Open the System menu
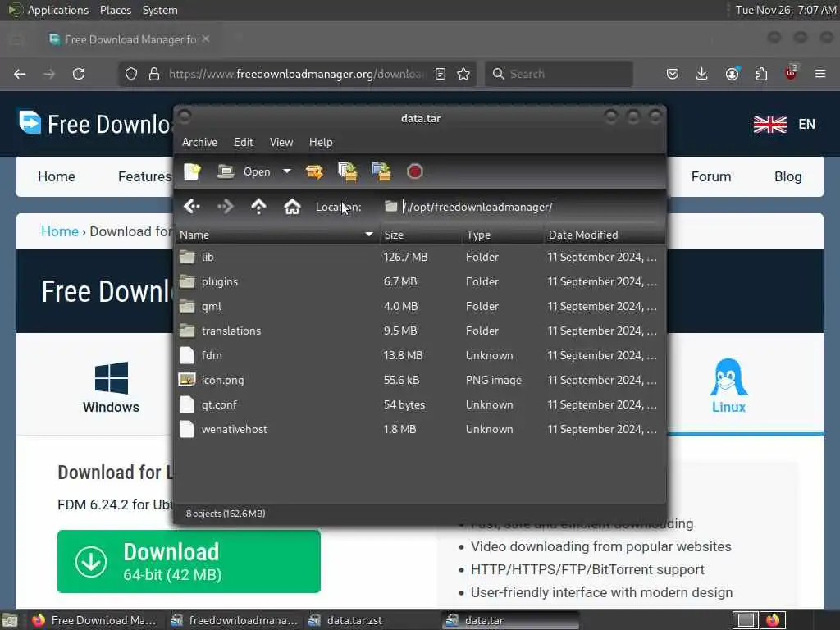The image size is (840, 630). (x=160, y=10)
